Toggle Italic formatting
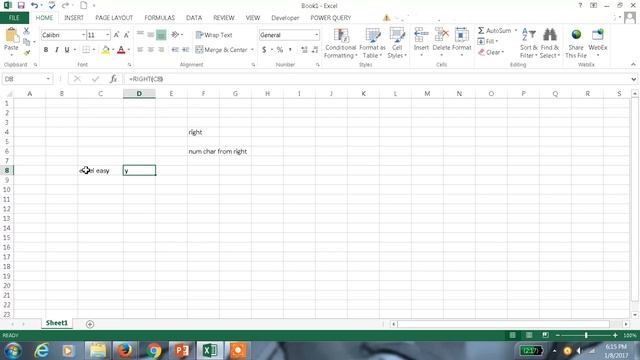Viewport: 640px width, 360px height. 56,50
